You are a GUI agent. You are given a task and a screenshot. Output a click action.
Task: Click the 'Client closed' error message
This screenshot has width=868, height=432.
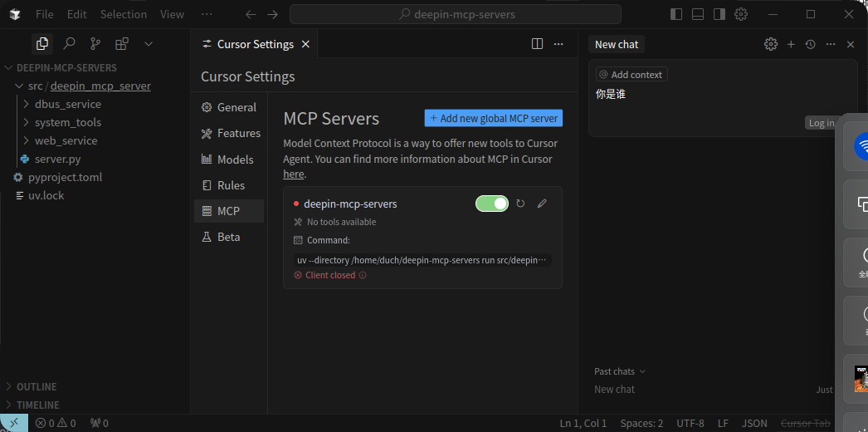click(330, 275)
